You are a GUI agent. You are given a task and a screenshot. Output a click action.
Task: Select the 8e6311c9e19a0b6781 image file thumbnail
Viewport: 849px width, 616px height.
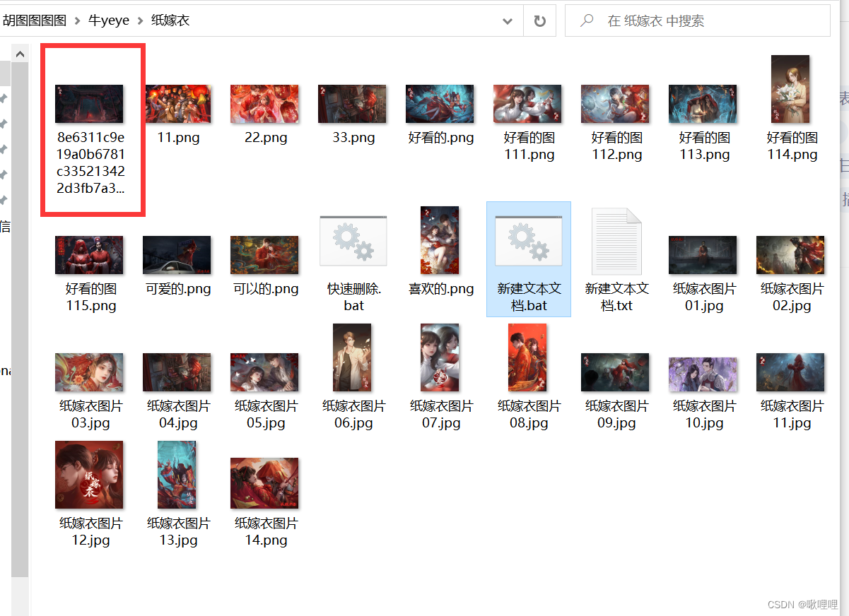(x=89, y=104)
